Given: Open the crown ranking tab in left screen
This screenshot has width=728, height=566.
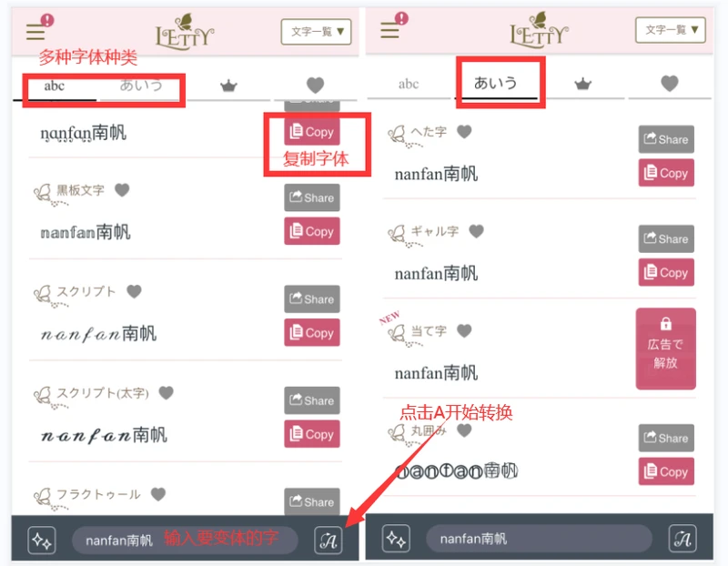Looking at the screenshot, I should click(228, 86).
